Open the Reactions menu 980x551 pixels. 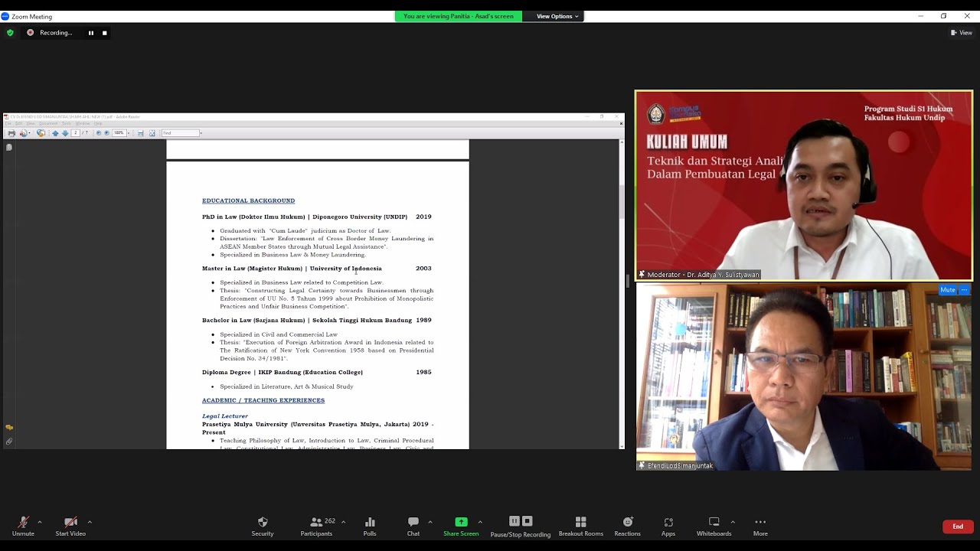coord(628,526)
